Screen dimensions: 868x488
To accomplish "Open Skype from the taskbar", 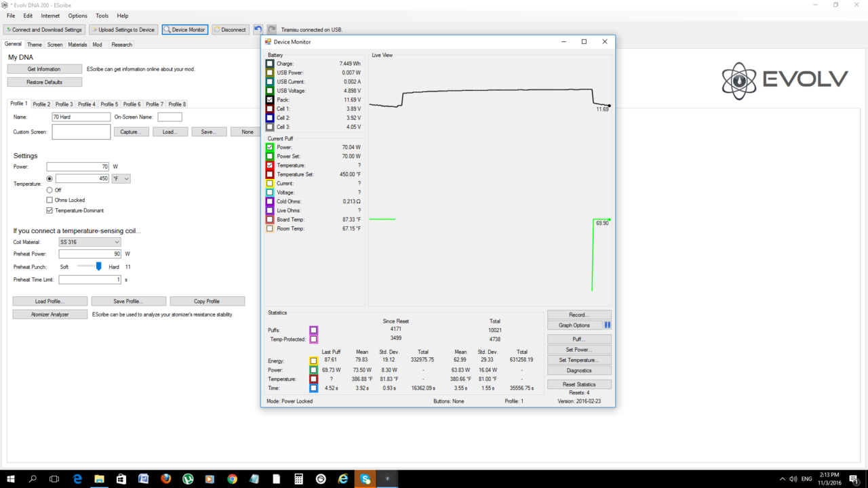I will (366, 479).
